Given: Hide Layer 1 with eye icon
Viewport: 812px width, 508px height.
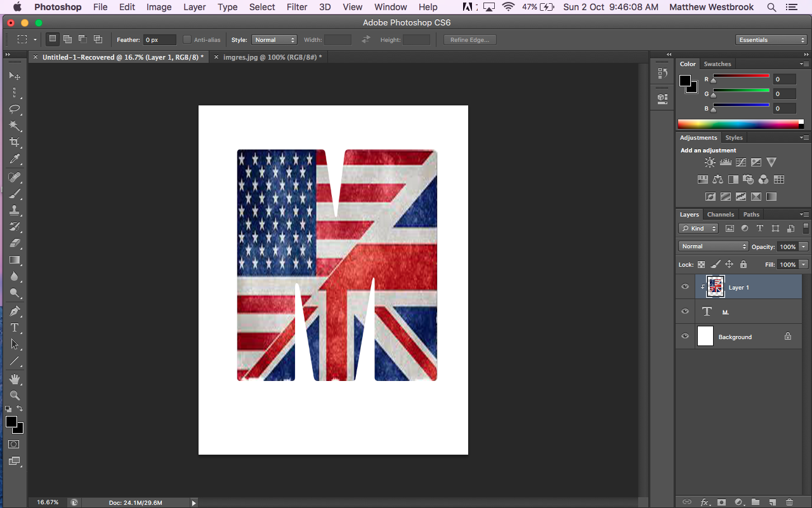Looking at the screenshot, I should [685, 287].
